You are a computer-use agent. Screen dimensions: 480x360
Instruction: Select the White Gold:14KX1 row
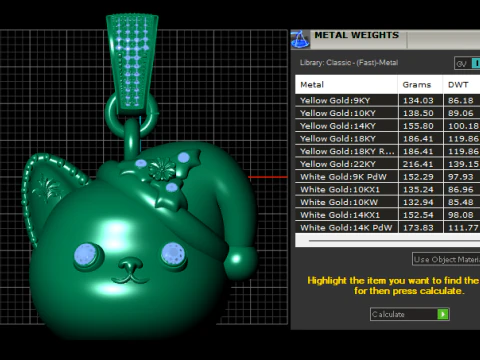pyautogui.click(x=387, y=215)
